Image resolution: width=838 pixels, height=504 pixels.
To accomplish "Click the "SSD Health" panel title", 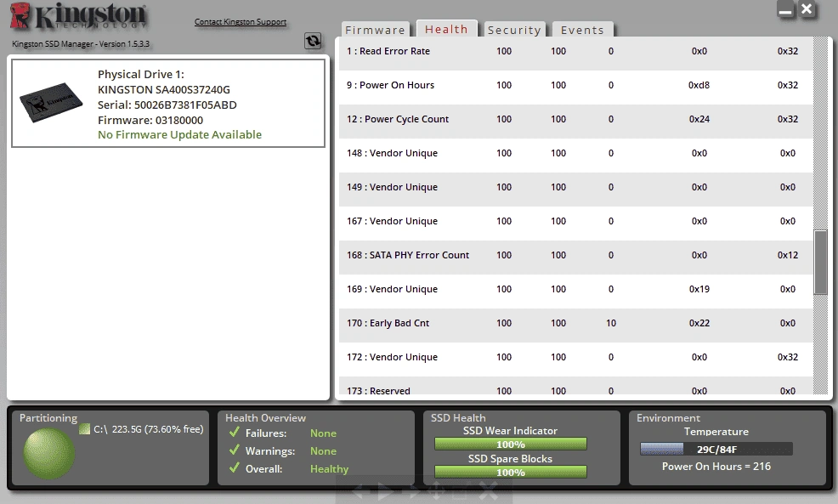I will click(458, 418).
